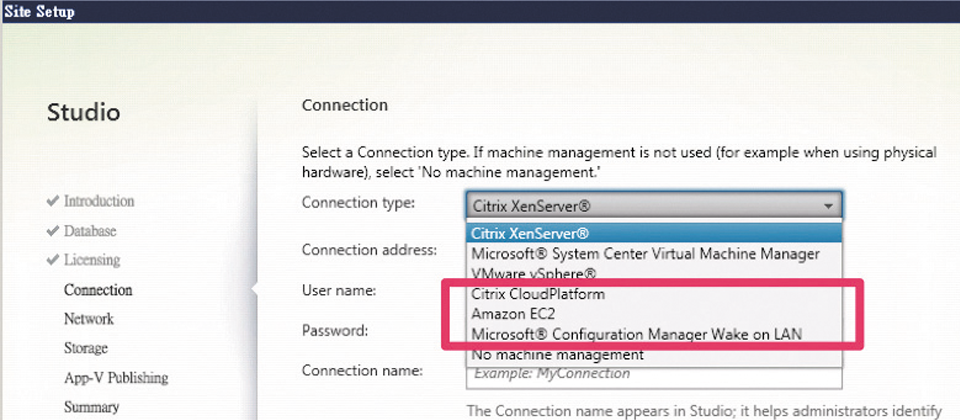Select VMware vSphere connection type

[x=534, y=274]
